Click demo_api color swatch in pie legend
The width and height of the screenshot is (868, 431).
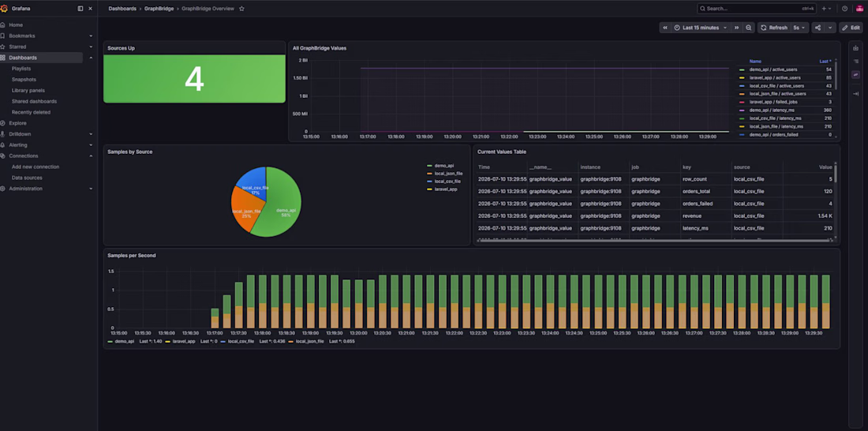(429, 166)
